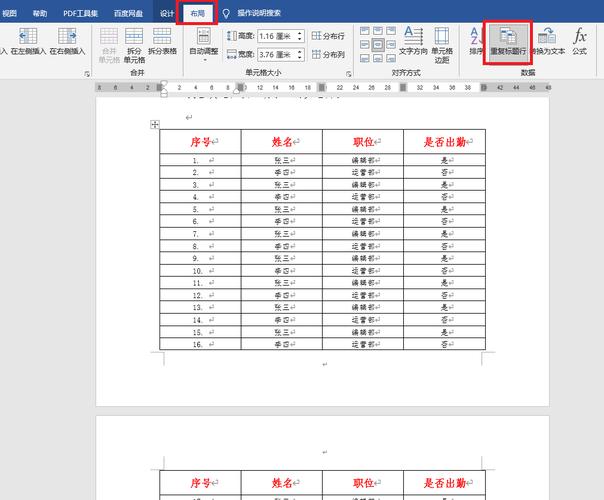The image size is (604, 500).
Task: Toggle Repeat Header Rows (重复标题行)
Action: coord(508,42)
